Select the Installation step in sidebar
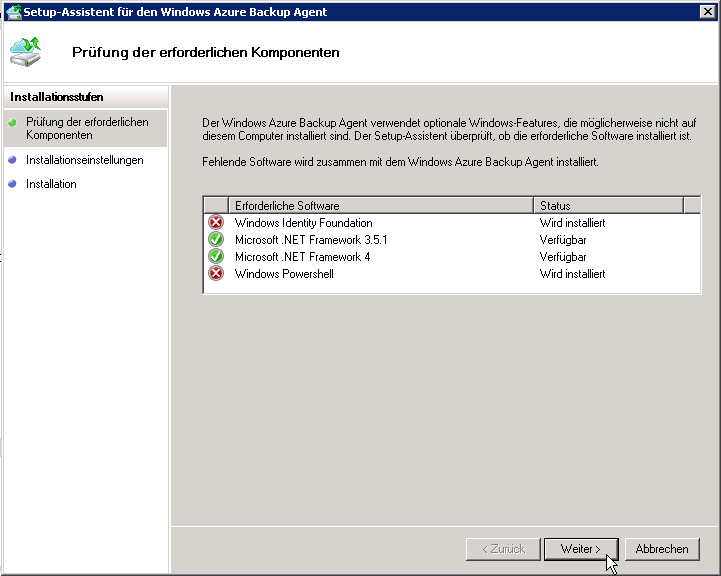 [x=51, y=184]
